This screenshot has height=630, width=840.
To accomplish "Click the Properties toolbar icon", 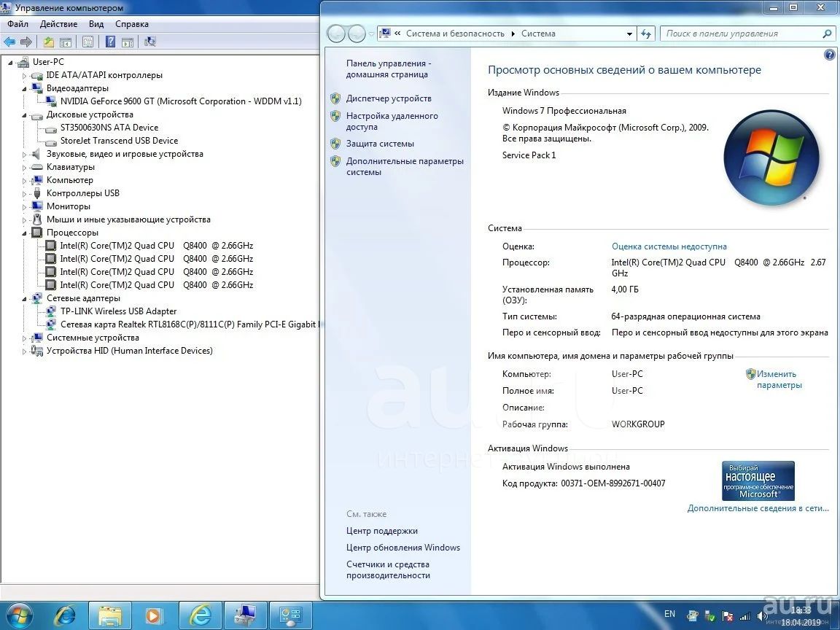I will point(87,42).
